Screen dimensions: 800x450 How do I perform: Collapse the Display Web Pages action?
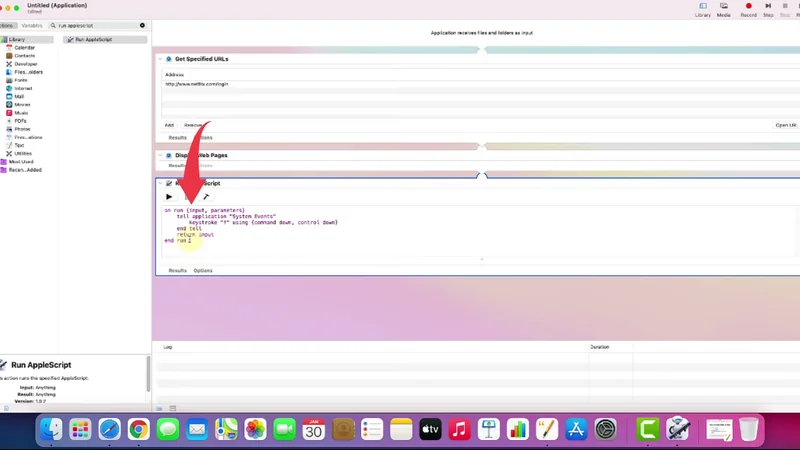click(x=160, y=156)
